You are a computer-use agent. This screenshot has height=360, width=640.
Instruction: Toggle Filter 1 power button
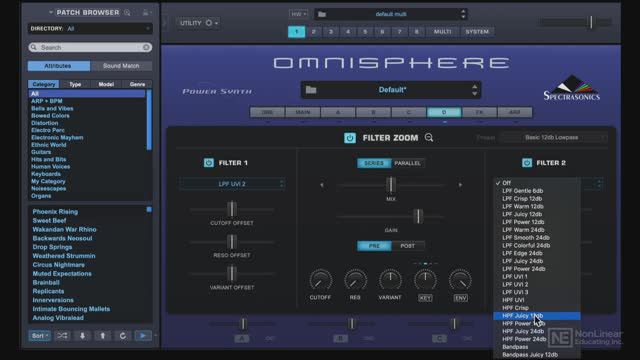(209, 163)
